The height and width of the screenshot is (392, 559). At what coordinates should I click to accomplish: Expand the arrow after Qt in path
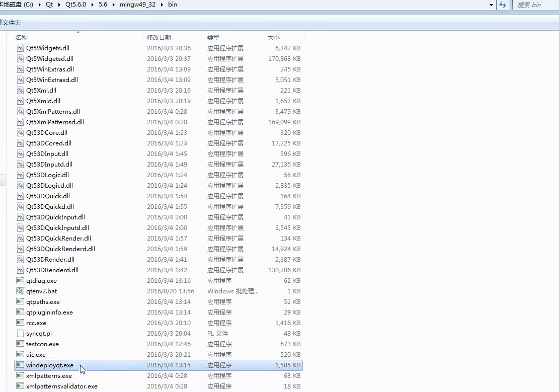(x=59, y=5)
